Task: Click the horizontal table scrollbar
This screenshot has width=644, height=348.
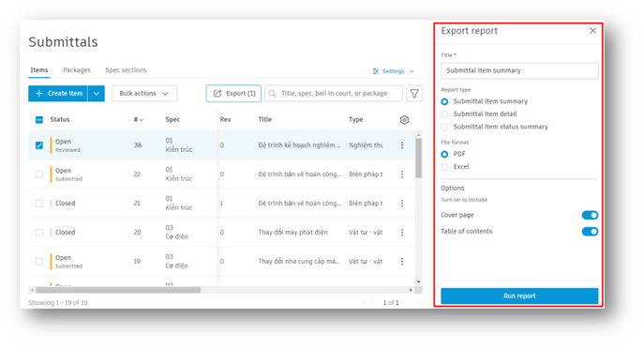Action: click(118, 290)
